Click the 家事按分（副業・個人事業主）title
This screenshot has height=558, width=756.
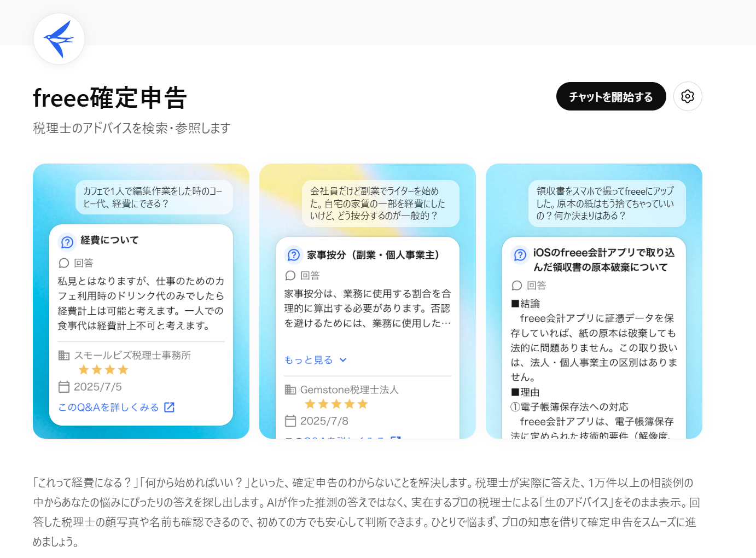[372, 254]
